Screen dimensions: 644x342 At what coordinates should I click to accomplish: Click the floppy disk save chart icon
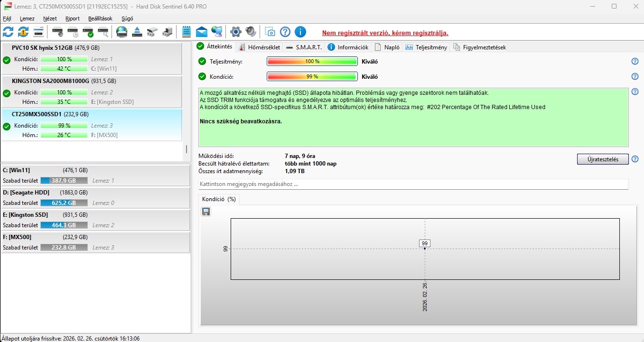(206, 212)
